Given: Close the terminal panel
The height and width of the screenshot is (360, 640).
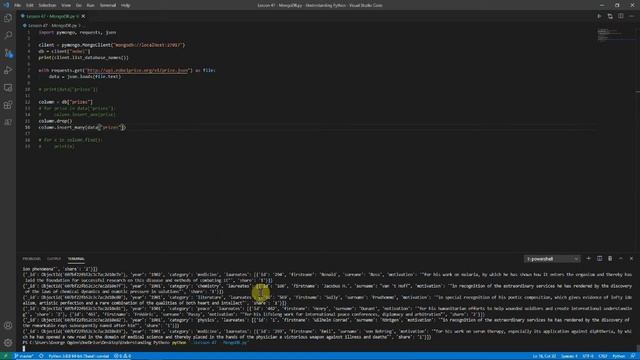Looking at the screenshot, I should [631, 258].
